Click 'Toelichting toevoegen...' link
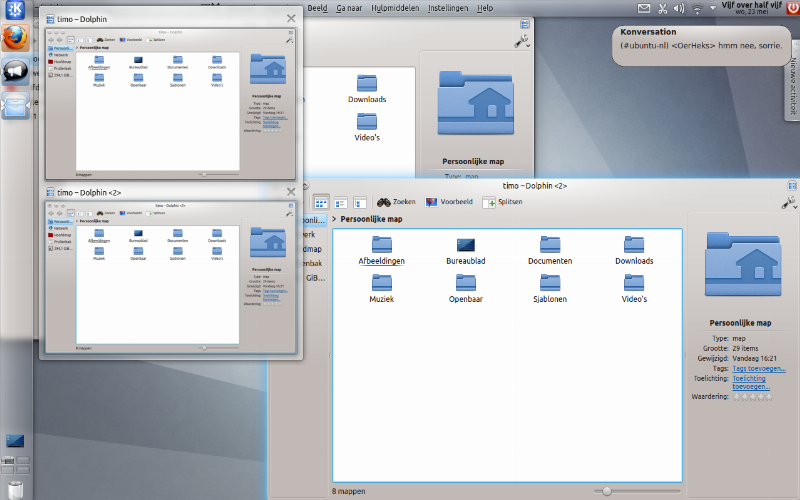The height and width of the screenshot is (500, 800). point(751,382)
